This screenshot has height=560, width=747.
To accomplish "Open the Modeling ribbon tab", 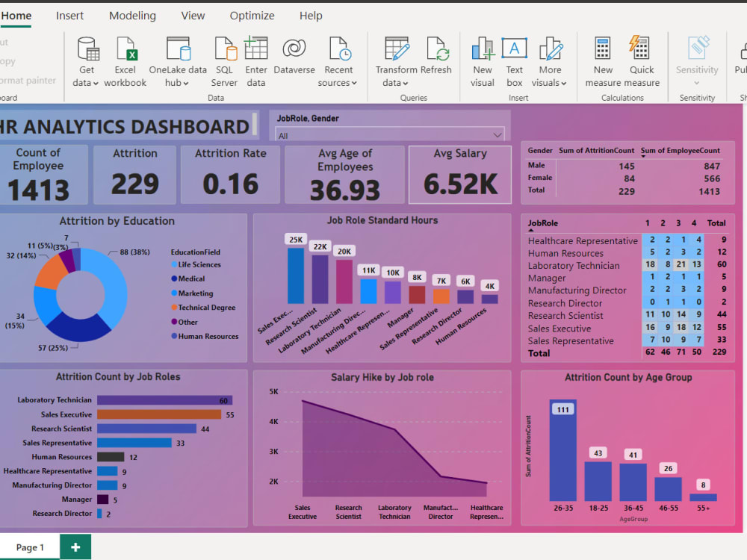I will 132,15.
